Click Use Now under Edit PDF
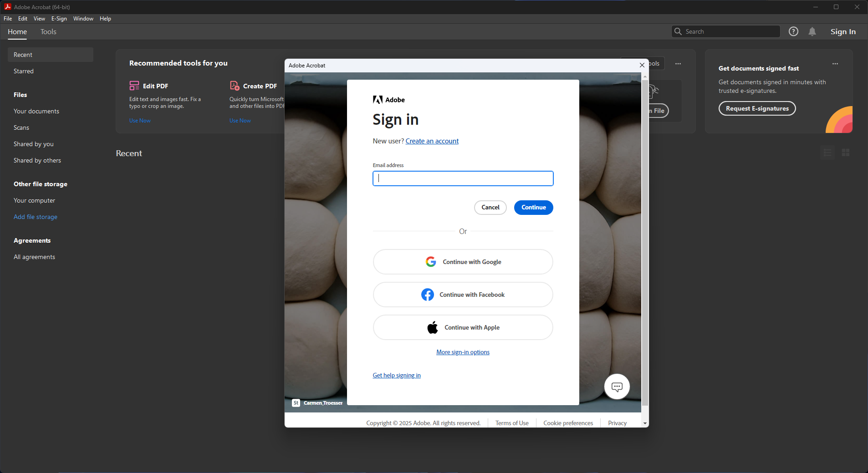The width and height of the screenshot is (868, 473). 140,121
